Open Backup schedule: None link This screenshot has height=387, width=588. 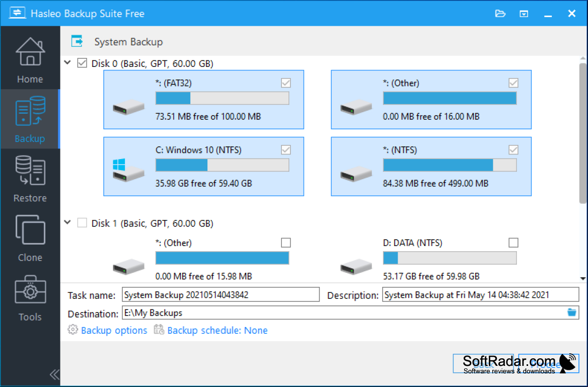click(x=217, y=330)
